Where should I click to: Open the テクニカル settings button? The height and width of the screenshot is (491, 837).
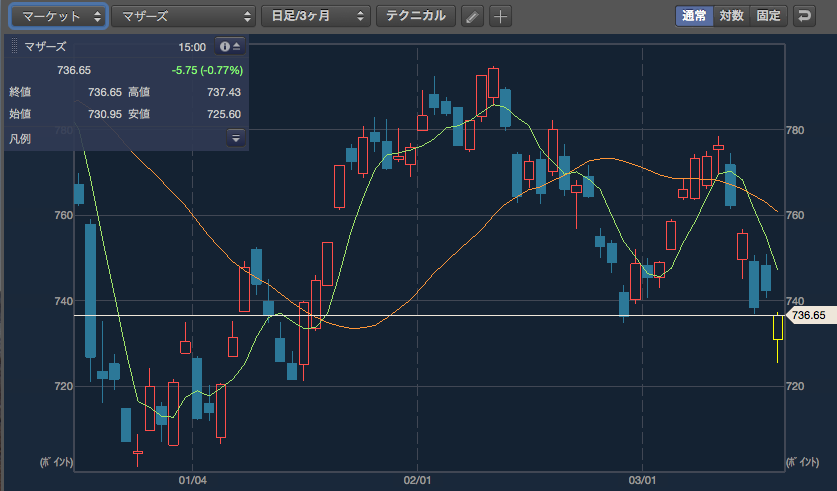[416, 16]
